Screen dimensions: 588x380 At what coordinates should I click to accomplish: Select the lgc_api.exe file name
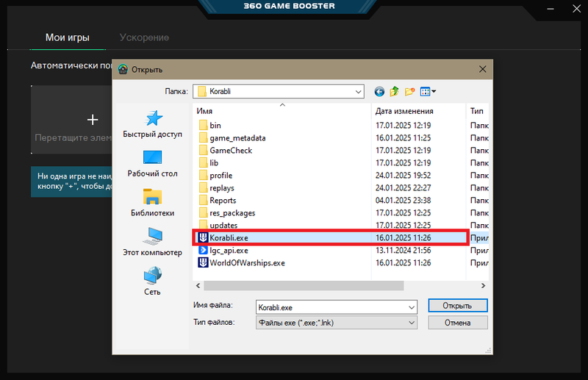pos(229,250)
